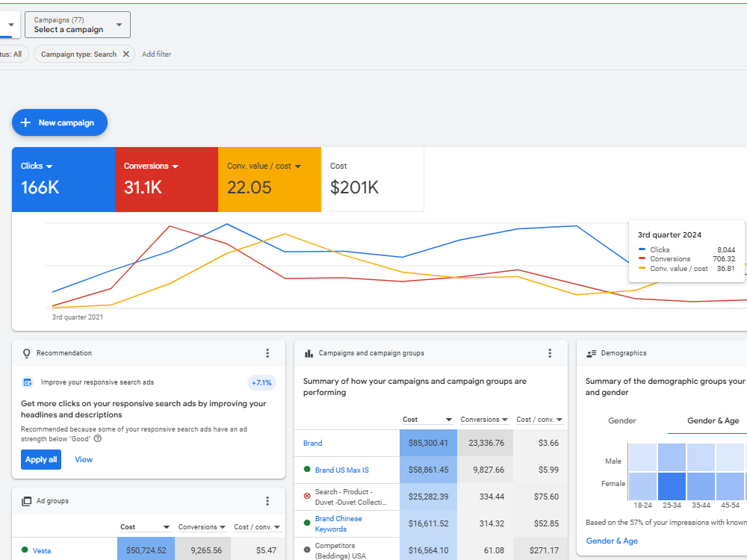
Task: Click the Apply all button
Action: (41, 459)
